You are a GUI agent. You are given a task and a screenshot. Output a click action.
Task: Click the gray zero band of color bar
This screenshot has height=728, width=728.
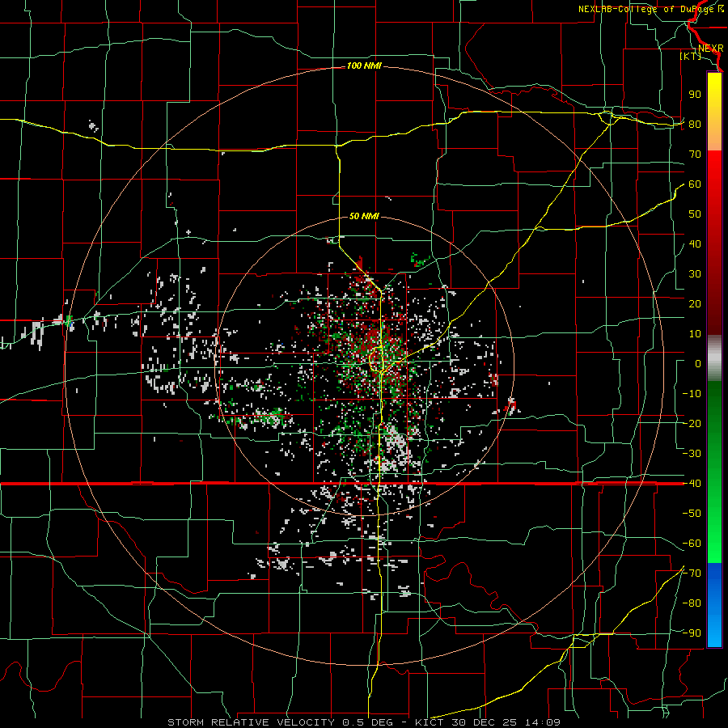click(714, 358)
